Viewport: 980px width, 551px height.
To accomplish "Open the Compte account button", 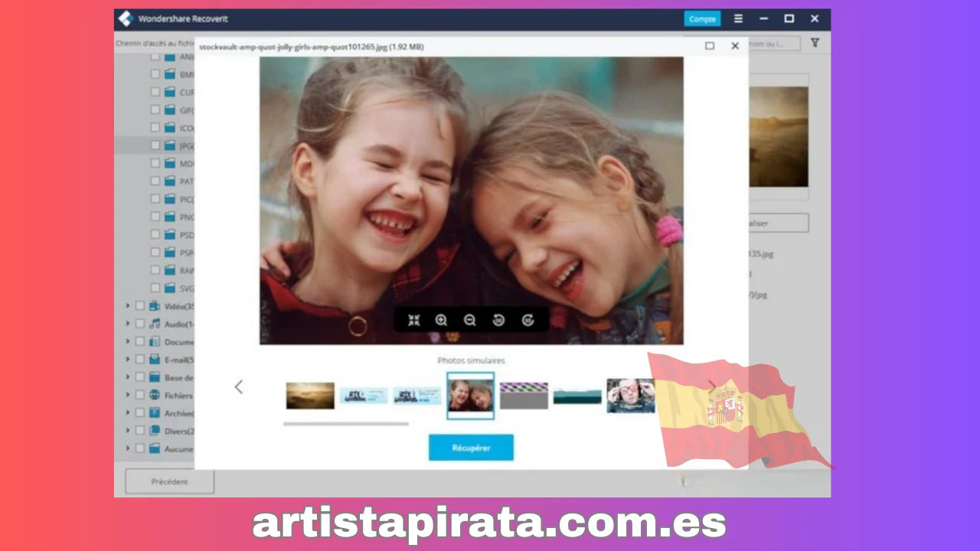I will click(702, 19).
